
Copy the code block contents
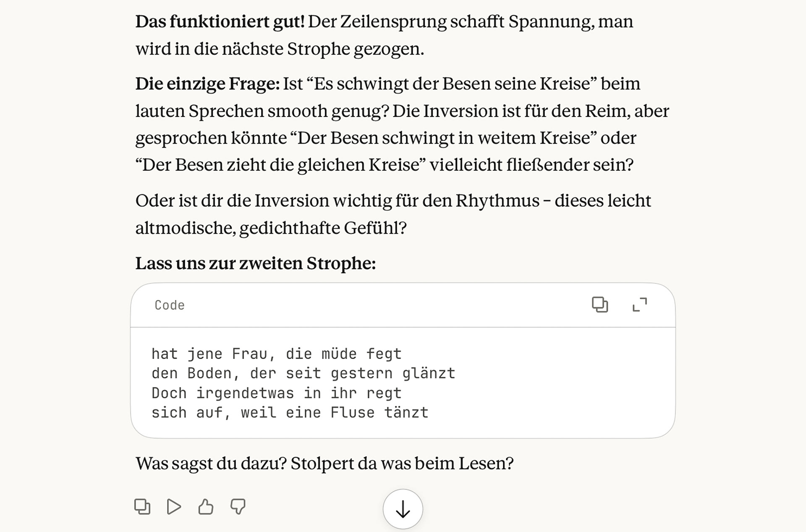click(599, 305)
